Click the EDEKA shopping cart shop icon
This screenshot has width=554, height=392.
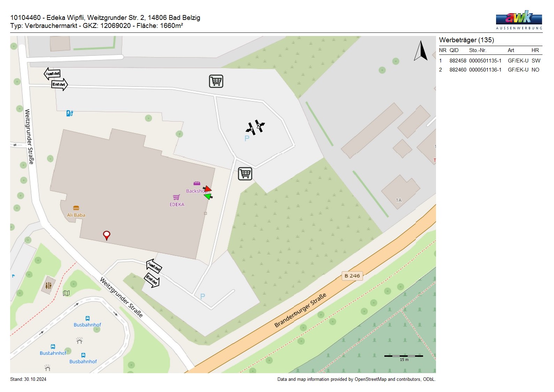pos(176,198)
